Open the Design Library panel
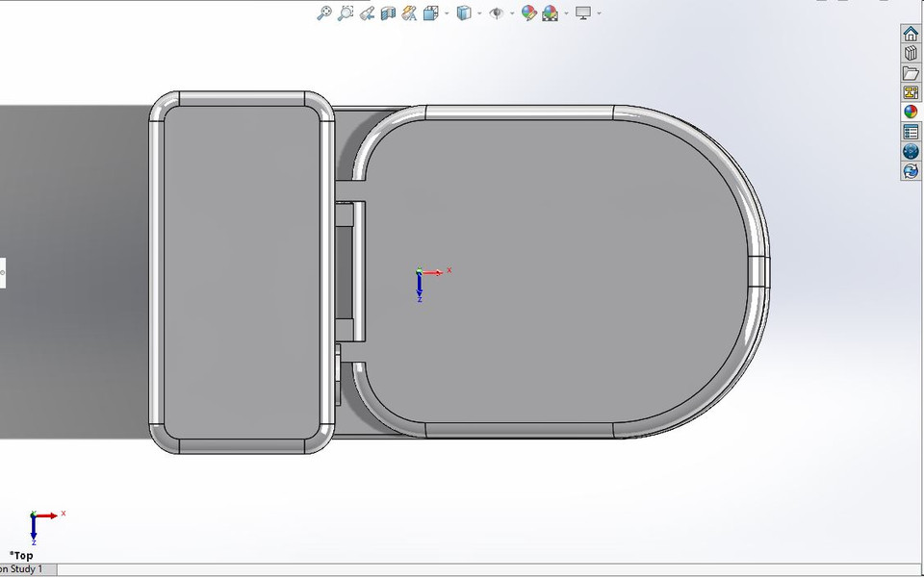924x578 pixels. pyautogui.click(x=911, y=54)
